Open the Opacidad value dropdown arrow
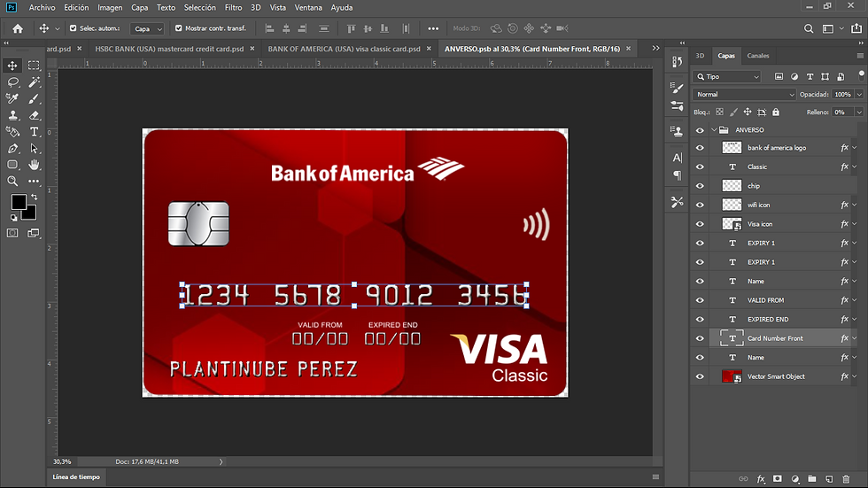Screen dimensions: 868x488 (859, 95)
